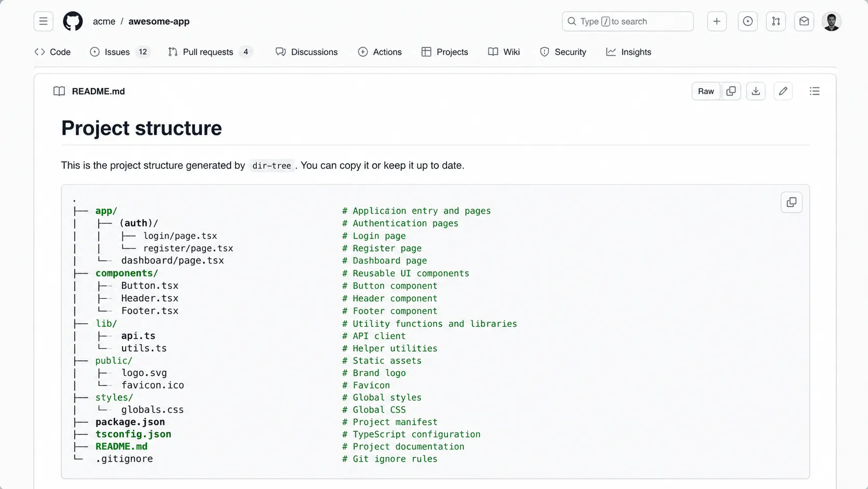This screenshot has height=489, width=868.
Task: Open the global navigation hamburger menu
Action: click(43, 21)
